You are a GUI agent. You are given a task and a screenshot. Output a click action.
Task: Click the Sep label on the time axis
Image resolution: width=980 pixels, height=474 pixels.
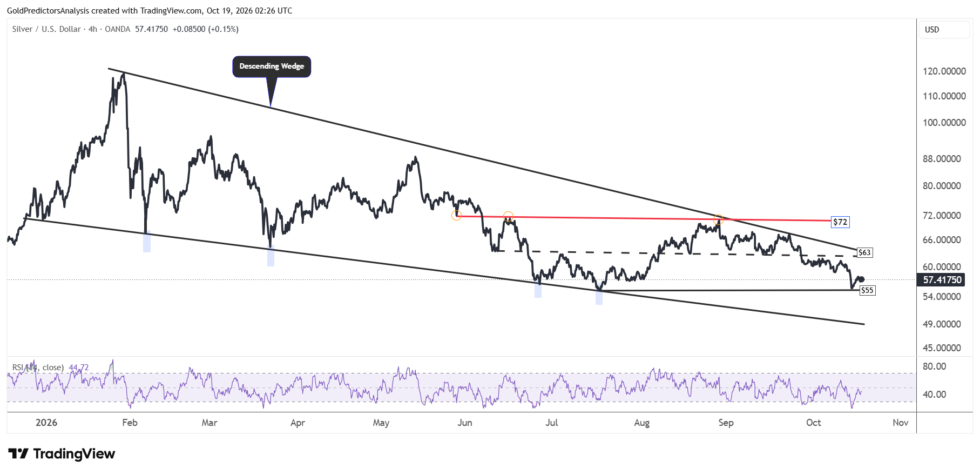pos(726,423)
